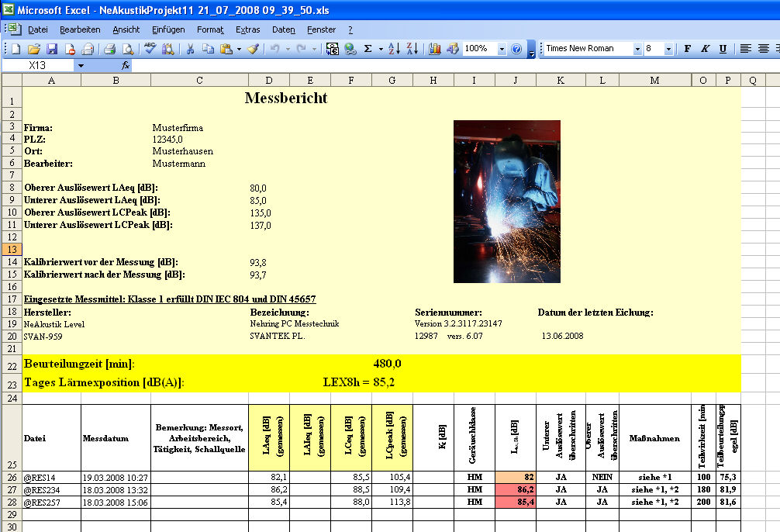Click the Cut scissors icon

click(x=189, y=49)
